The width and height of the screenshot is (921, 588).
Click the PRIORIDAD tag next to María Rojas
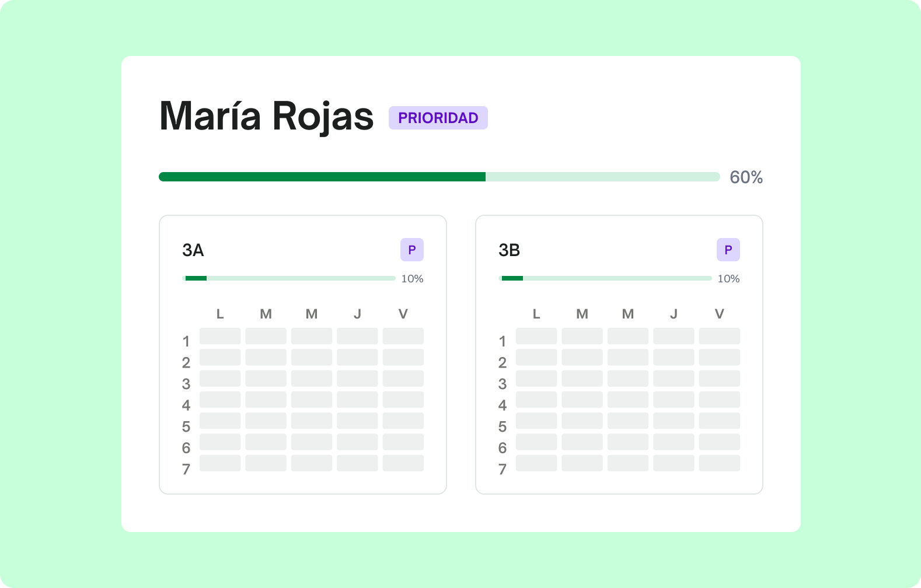click(438, 118)
